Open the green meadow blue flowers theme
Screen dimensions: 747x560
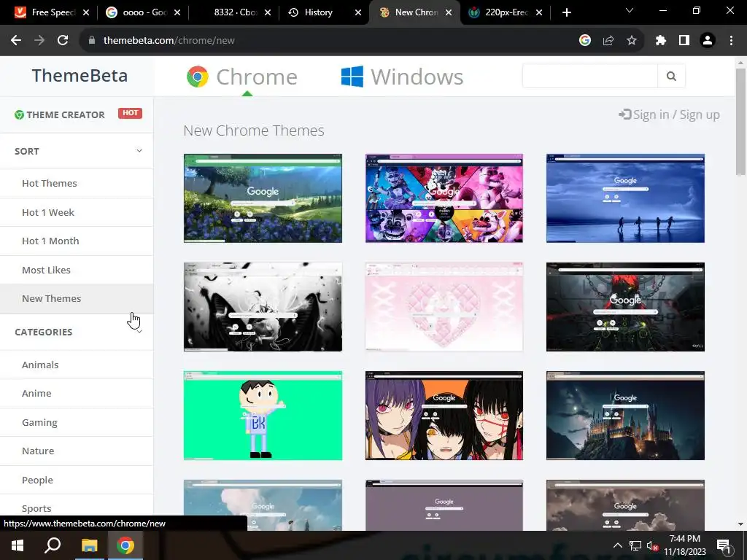tap(263, 198)
